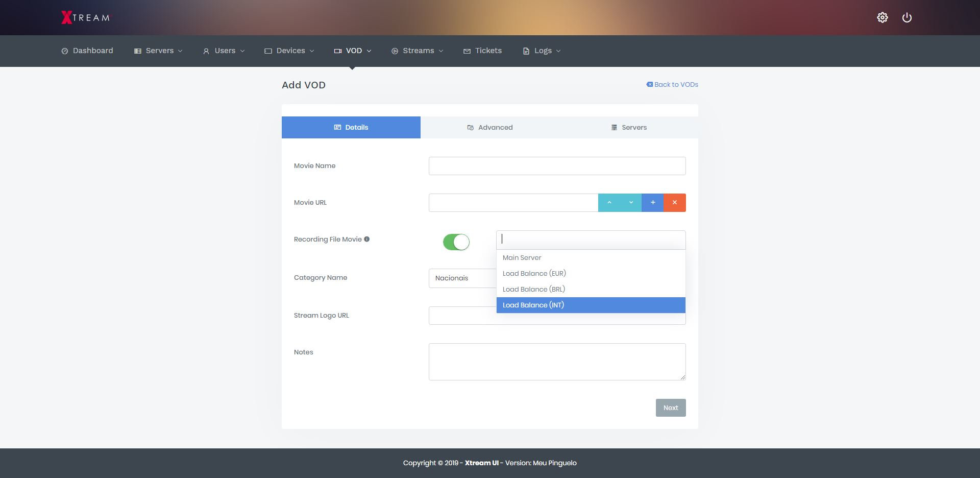Click into the Movie URL text field

point(513,203)
